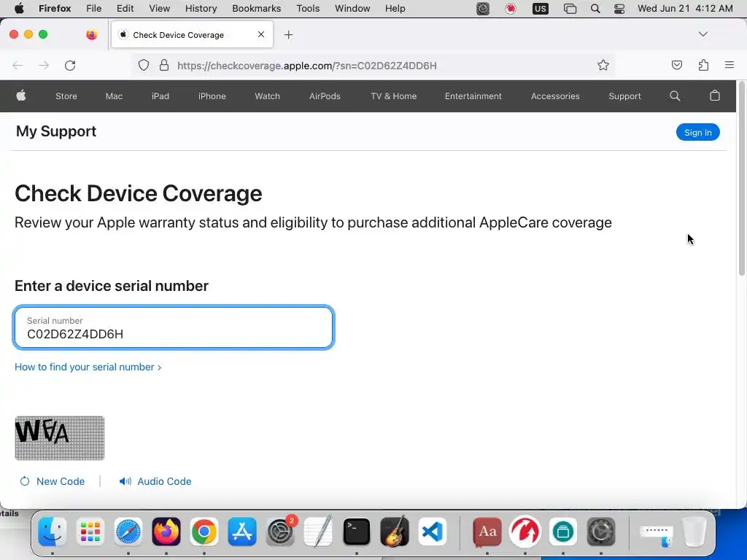Launch Google Chrome from the Dock

click(x=204, y=532)
